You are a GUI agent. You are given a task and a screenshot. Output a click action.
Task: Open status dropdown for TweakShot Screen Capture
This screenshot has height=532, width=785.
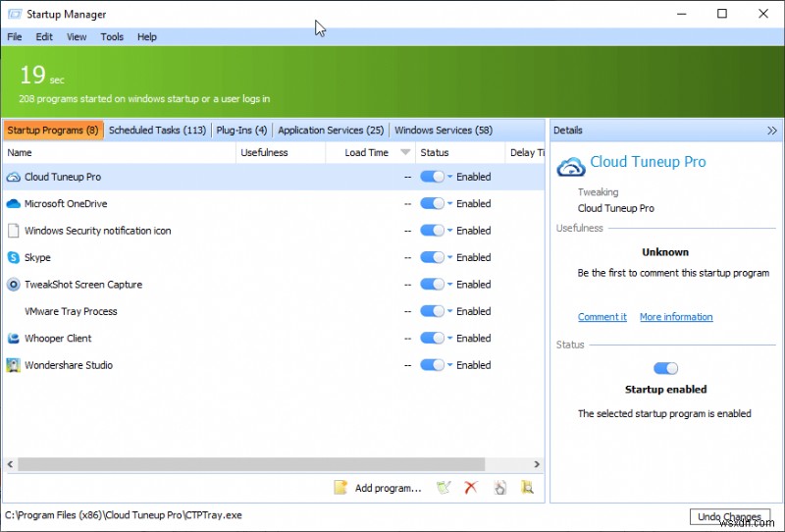point(449,285)
